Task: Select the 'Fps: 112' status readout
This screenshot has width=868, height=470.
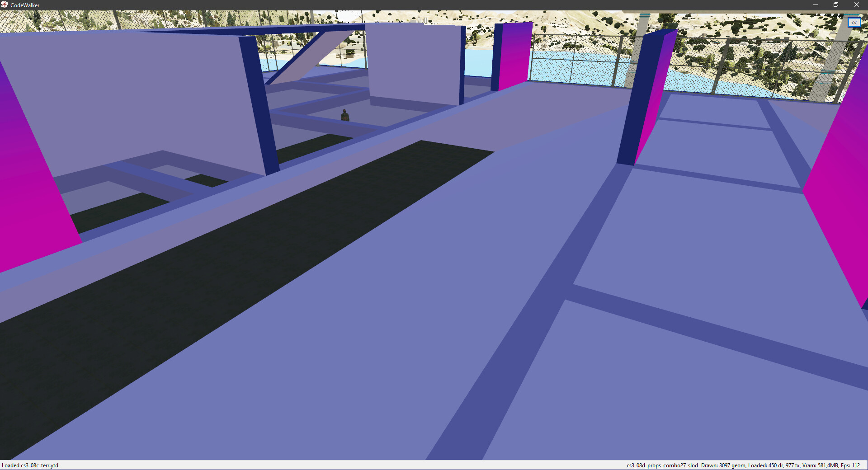Action: 850,465
